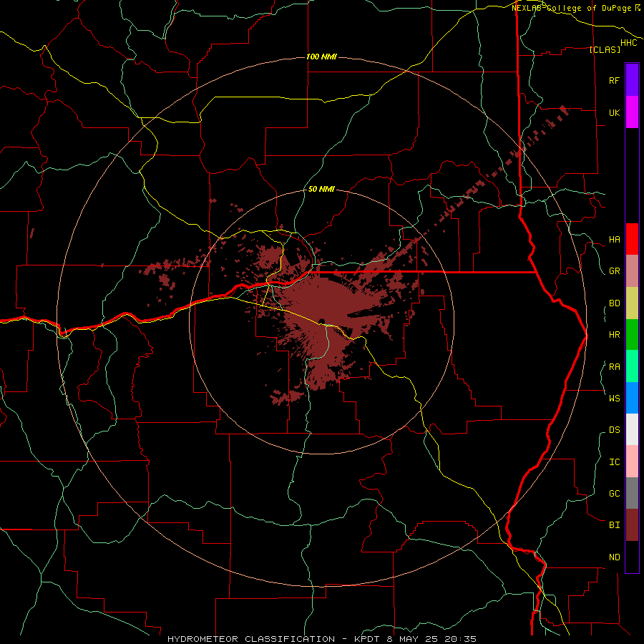Click the 'GR' legend label

[614, 271]
